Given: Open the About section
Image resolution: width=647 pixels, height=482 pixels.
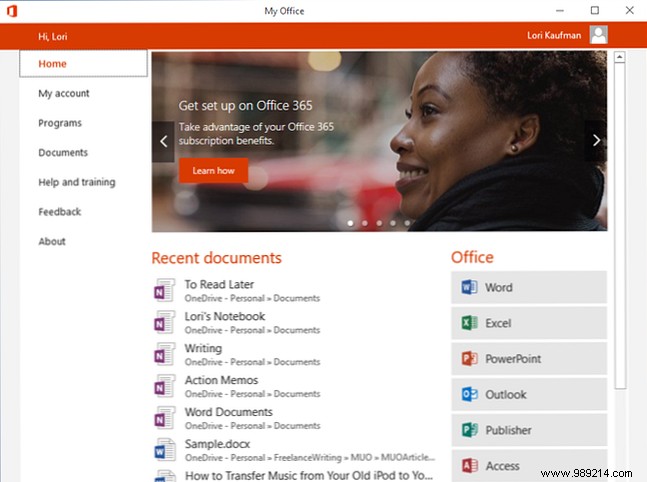Looking at the screenshot, I should click(52, 241).
